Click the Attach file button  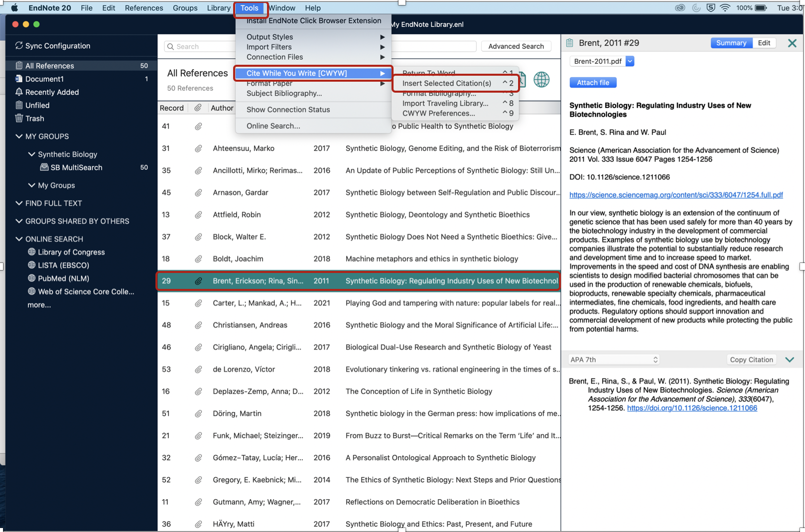pos(592,82)
